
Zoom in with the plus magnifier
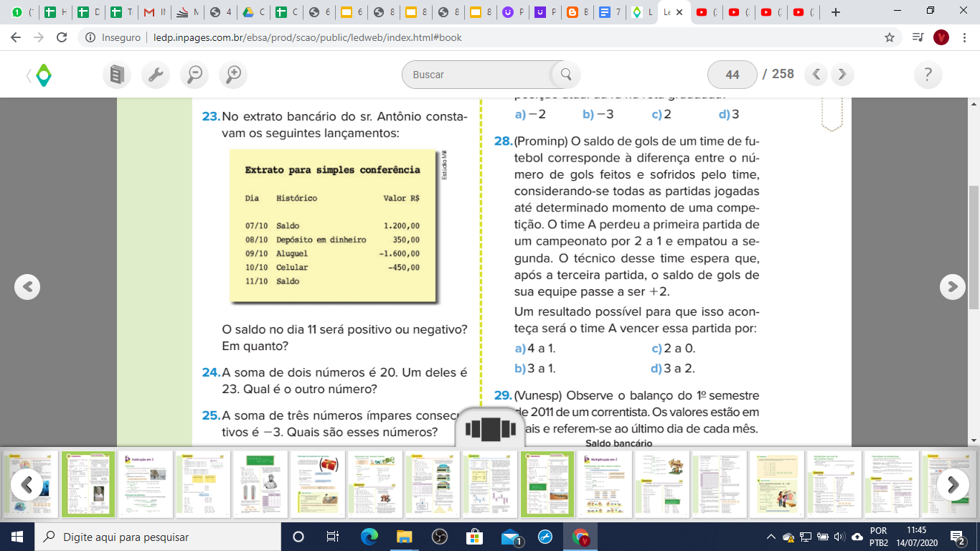(x=233, y=74)
